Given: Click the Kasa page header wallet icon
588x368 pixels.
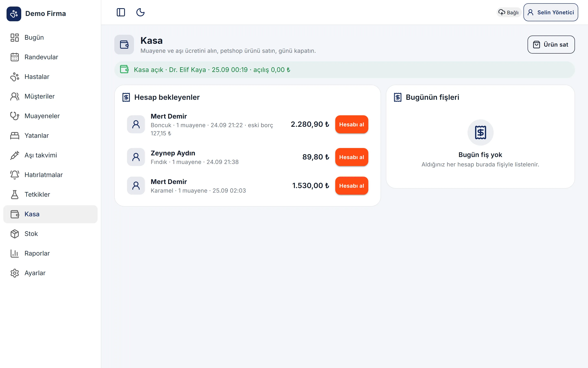Looking at the screenshot, I should click(124, 45).
